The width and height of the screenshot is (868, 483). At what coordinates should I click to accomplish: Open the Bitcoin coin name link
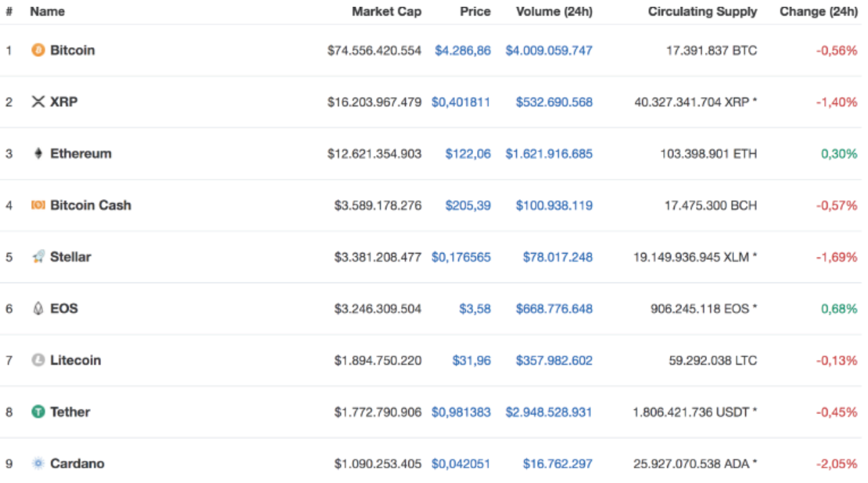pyautogui.click(x=72, y=50)
